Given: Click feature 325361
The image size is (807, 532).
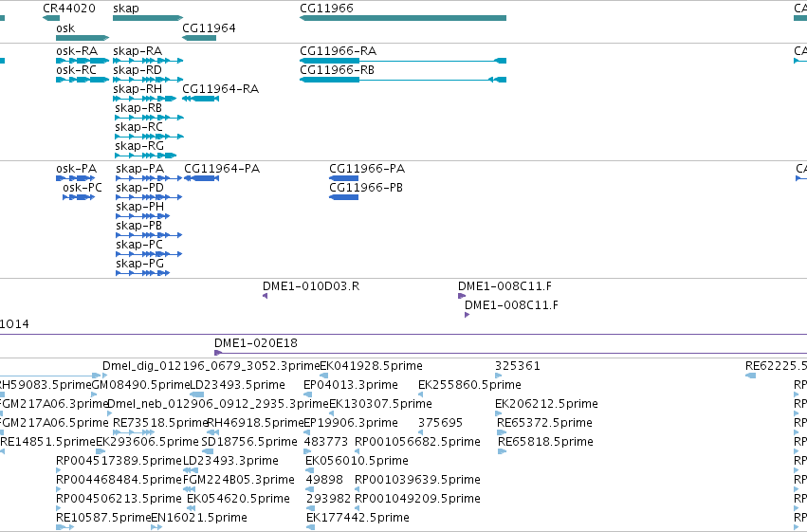Looking at the screenshot, I should (x=518, y=366).
